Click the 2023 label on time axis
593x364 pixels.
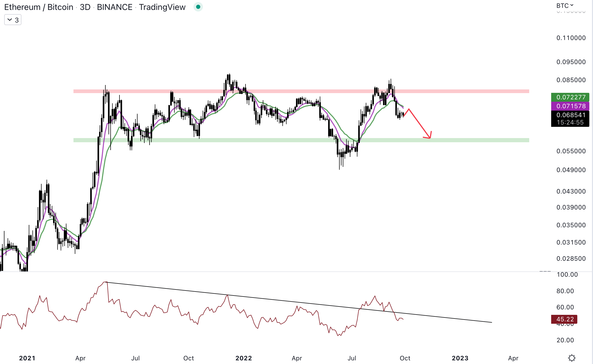click(x=460, y=358)
